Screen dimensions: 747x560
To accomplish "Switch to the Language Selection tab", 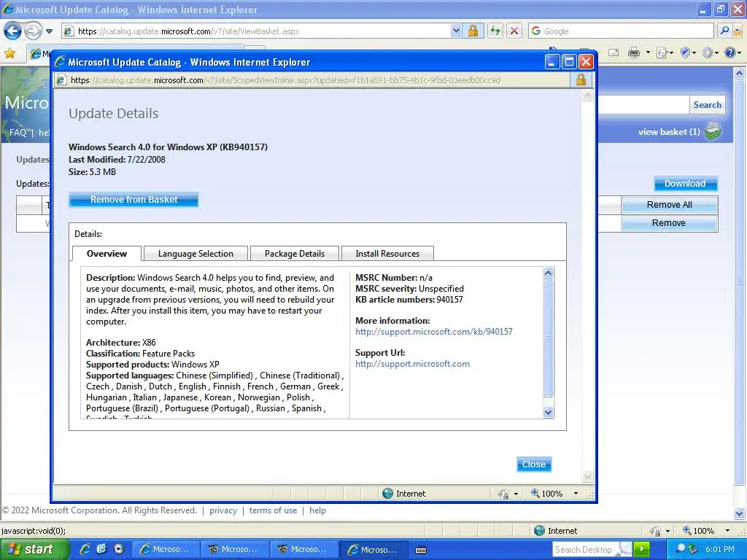I will point(196,254).
